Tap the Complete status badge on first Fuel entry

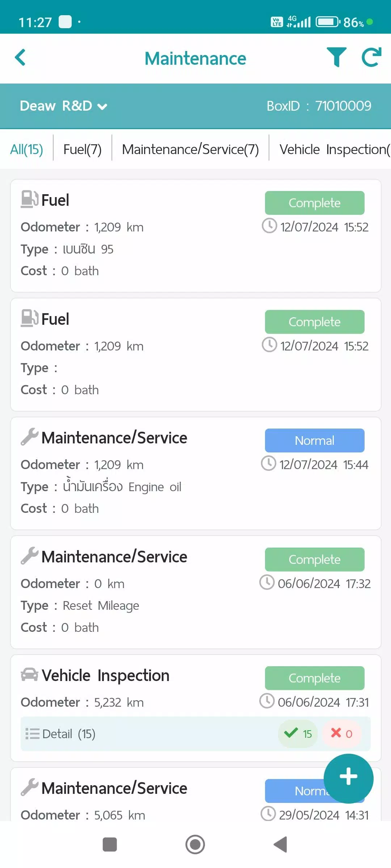[x=314, y=203]
